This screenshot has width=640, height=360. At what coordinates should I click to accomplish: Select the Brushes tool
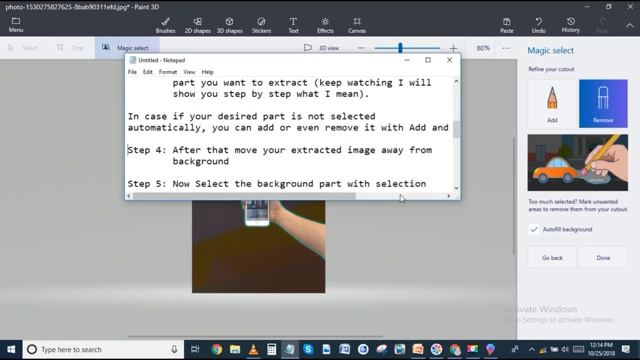coord(165,25)
